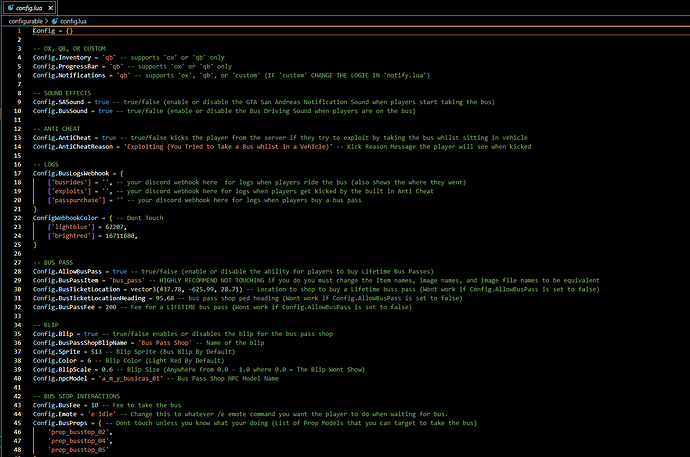Click the 'Config.BusFee' identifier
This screenshot has height=457, width=690.
(x=56, y=405)
